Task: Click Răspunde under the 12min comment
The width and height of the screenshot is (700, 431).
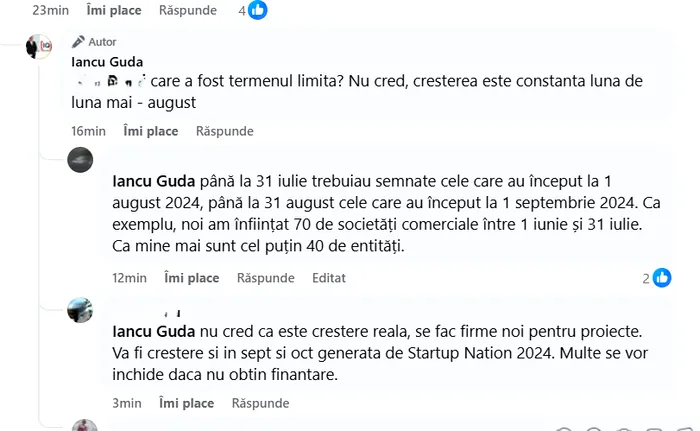Action: (x=266, y=278)
